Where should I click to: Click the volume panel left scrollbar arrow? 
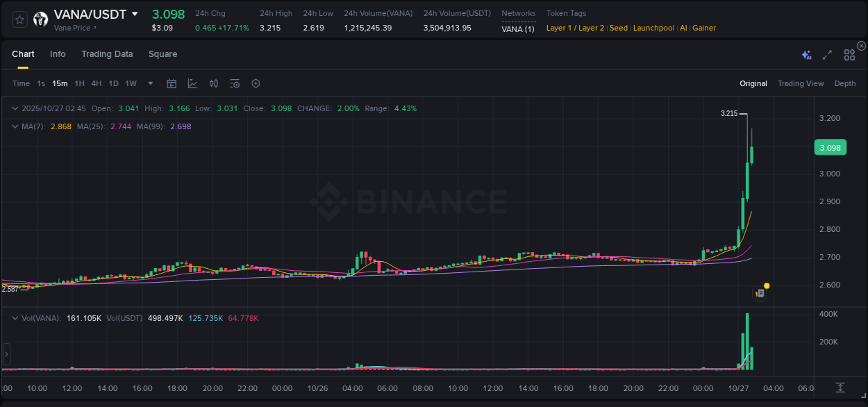click(6, 354)
